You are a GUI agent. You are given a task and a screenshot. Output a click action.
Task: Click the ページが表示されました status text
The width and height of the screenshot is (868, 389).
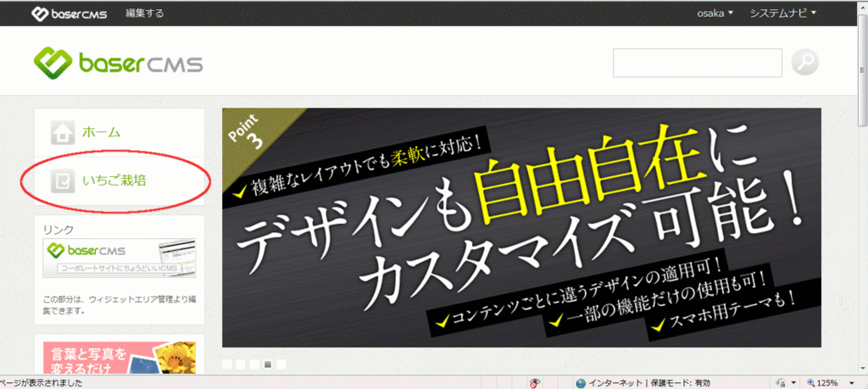tap(42, 383)
